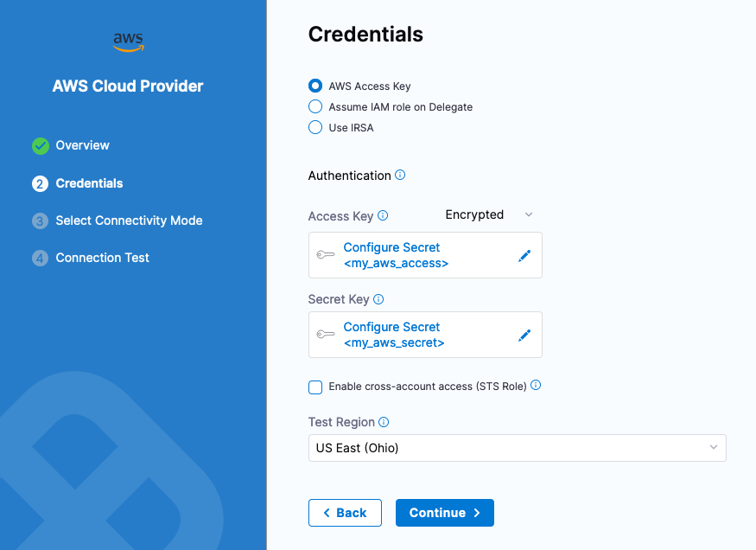Open the Authentication info tooltip icon
Screen dimensions: 756x550
pos(399,175)
